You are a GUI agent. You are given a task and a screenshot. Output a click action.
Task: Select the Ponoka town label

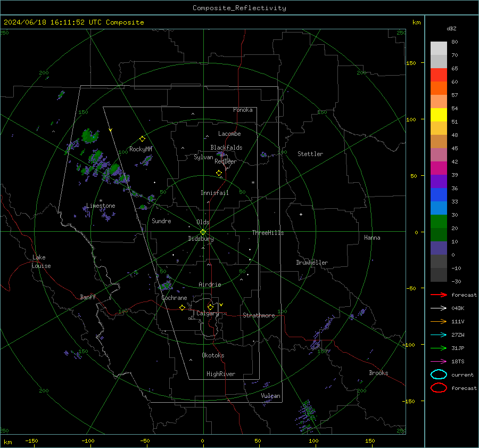coord(243,110)
